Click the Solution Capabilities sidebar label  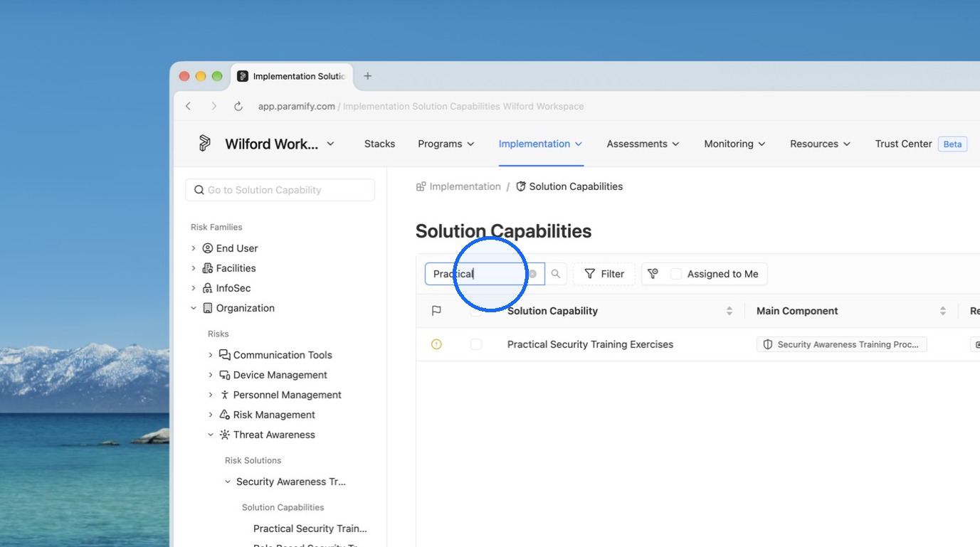coord(283,507)
